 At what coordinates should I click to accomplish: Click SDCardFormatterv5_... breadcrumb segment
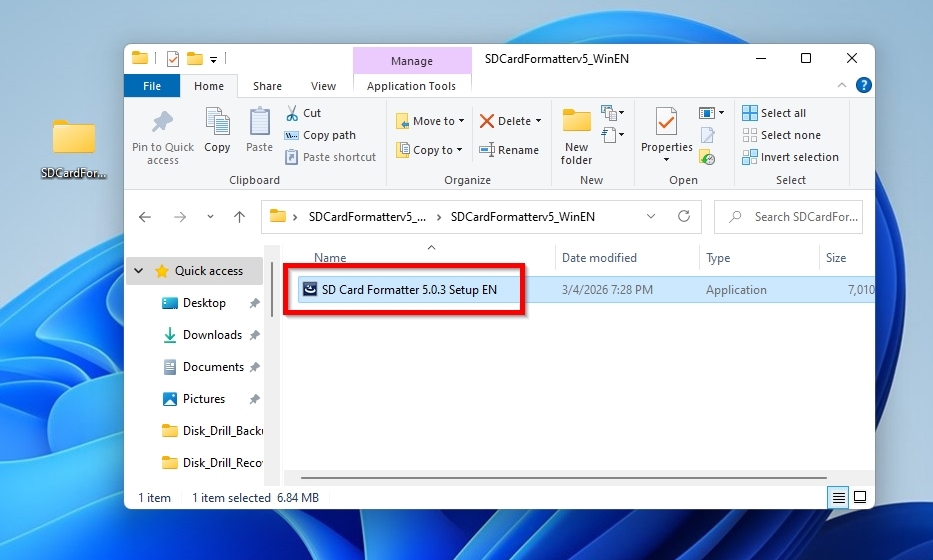367,217
